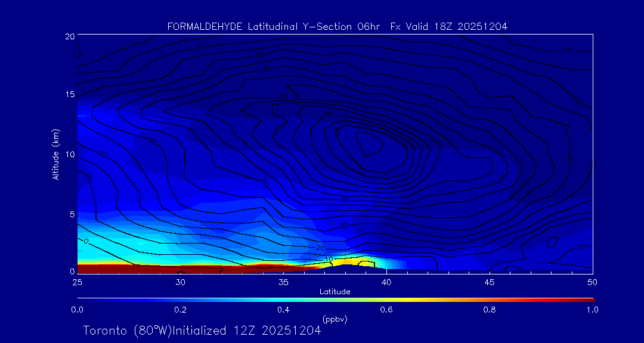The height and width of the screenshot is (343, 644).
Task: Click the Toronto (80°W) initialization footer text
Action: coord(202,330)
